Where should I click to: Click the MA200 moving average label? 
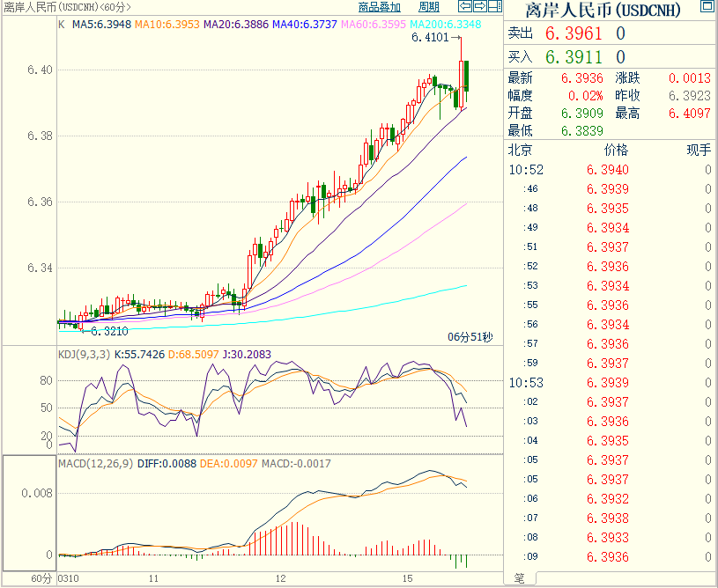pyautogui.click(x=443, y=25)
